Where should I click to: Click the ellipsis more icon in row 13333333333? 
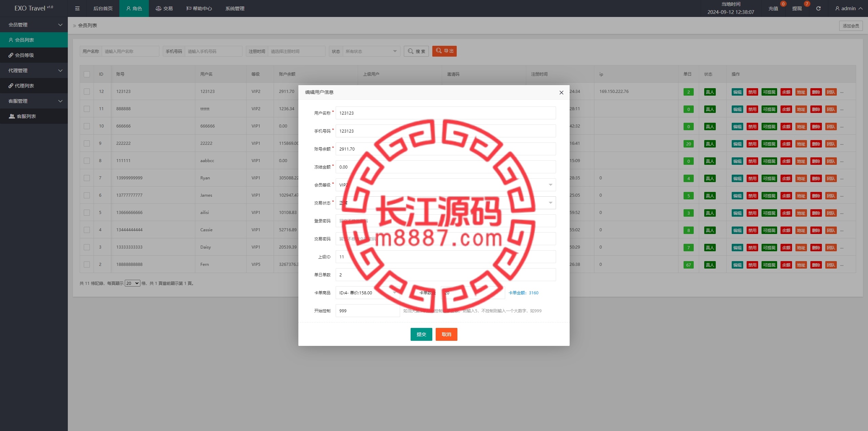tap(842, 248)
